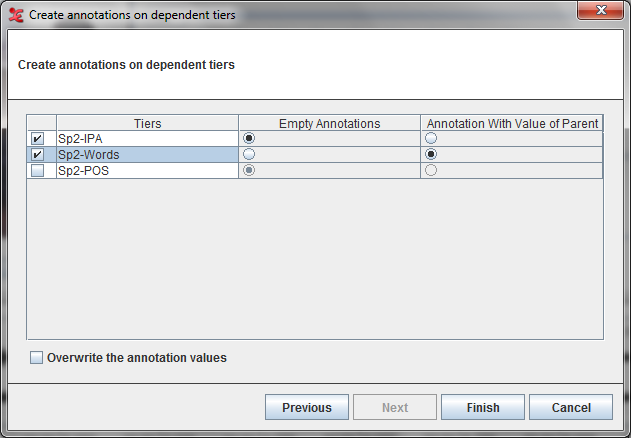Cancel the dependent tiers dialog
Screen dimensions: 631x438
tap(570, 407)
